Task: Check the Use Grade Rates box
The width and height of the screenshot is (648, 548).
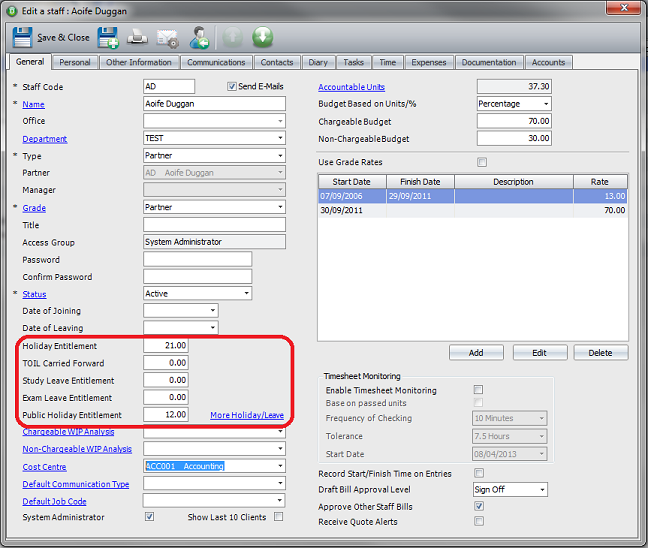Action: coord(482,162)
